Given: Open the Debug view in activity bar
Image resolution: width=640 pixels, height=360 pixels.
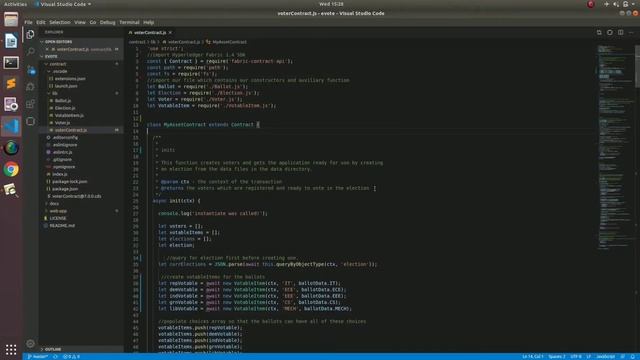Looking at the screenshot, I should click(30, 87).
